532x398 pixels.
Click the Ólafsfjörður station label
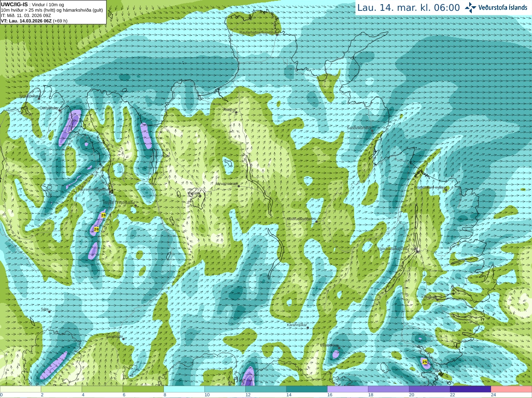click(49, 108)
